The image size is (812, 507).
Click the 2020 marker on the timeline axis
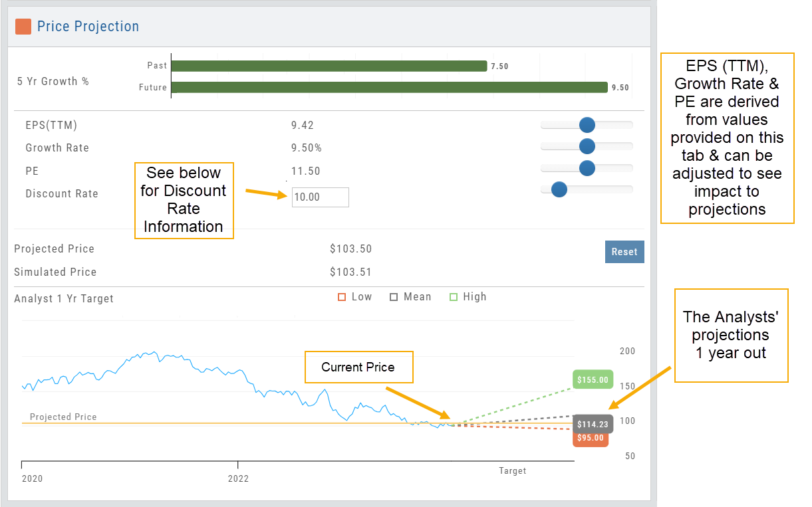(x=31, y=478)
